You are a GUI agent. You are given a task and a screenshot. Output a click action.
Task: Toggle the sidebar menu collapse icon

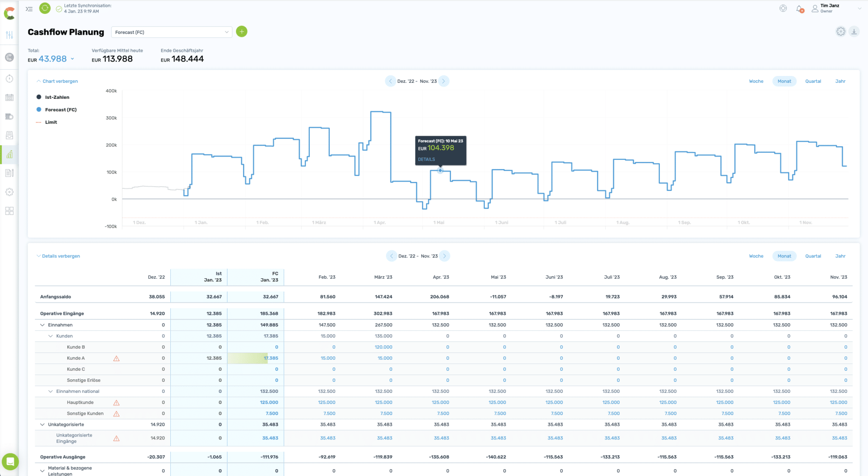29,8
